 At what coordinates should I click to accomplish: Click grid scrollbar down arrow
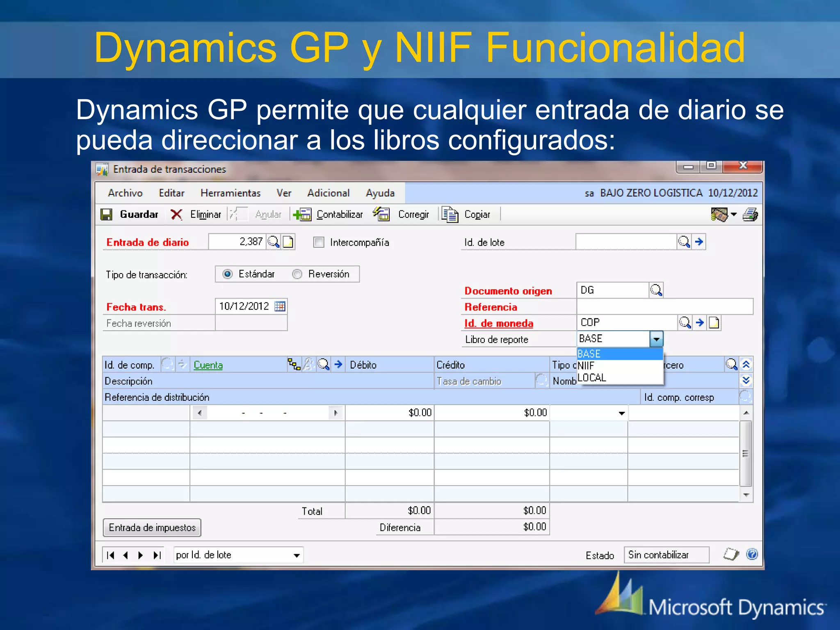(x=746, y=495)
